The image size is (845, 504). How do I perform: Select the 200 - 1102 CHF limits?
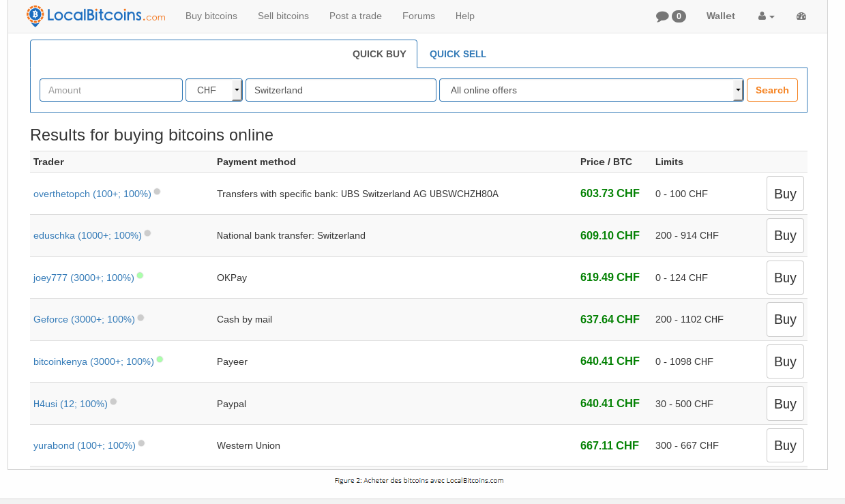click(690, 319)
